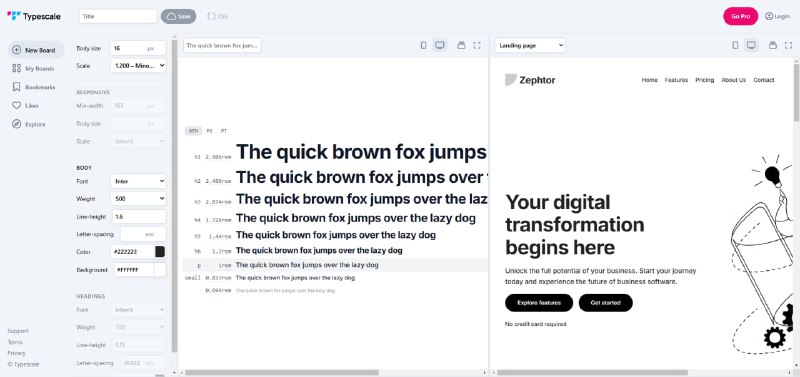Select REM units toggle
The height and width of the screenshot is (377, 800).
click(x=193, y=131)
